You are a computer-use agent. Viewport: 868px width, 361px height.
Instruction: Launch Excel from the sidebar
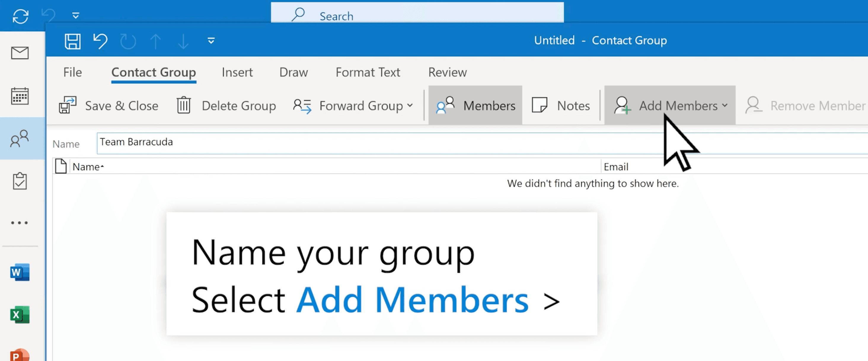[20, 315]
